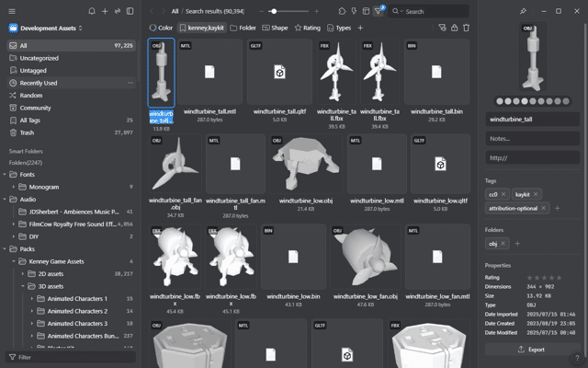
Task: Expand the 2D assets folder
Action: tap(22, 274)
